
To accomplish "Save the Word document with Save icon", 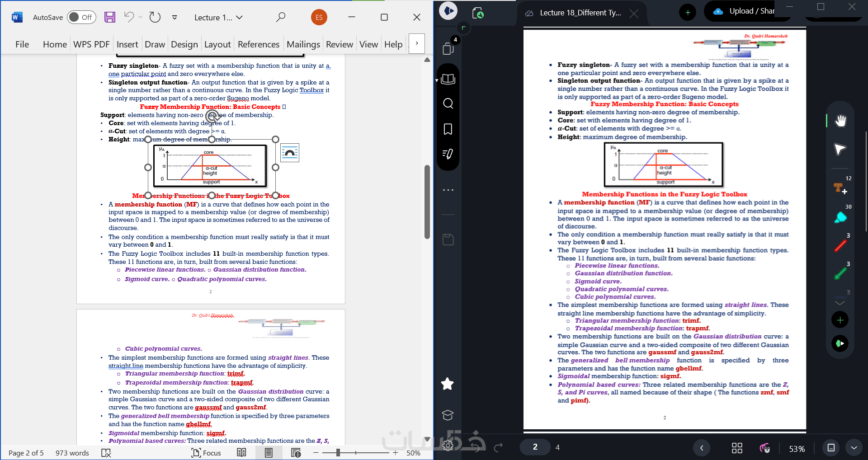I will click(109, 17).
